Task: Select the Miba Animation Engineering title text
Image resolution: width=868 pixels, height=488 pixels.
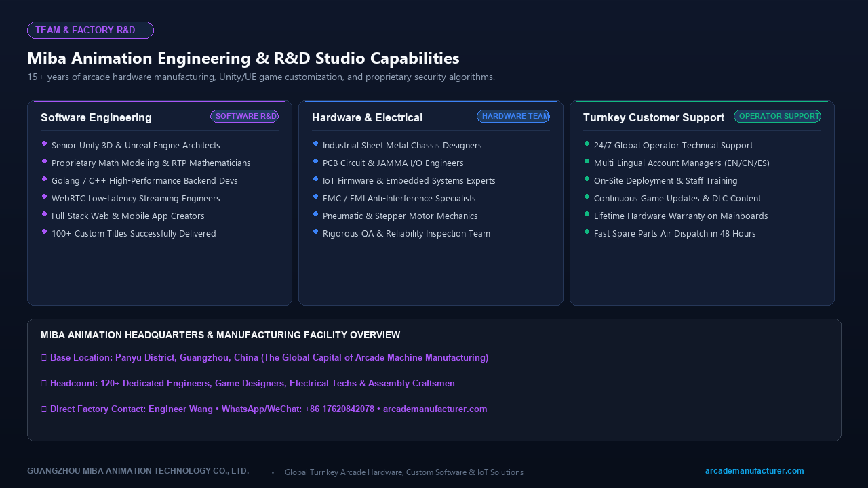Action: pyautogui.click(x=243, y=58)
